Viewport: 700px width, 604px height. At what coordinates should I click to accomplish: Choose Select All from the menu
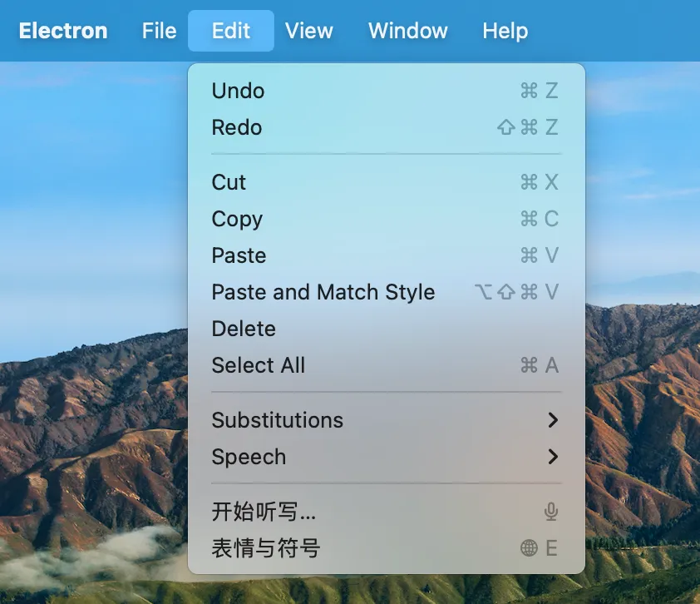click(x=259, y=365)
